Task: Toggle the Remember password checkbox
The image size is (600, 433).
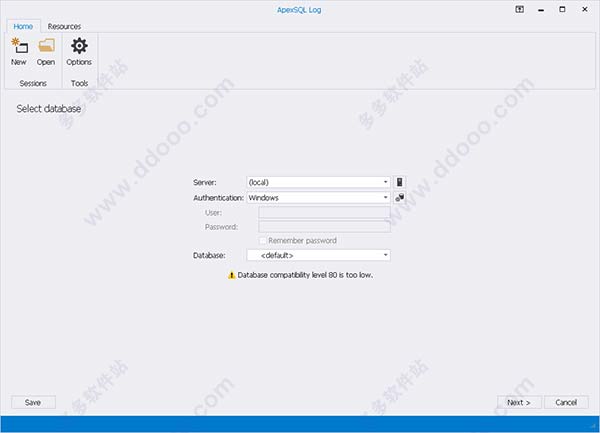Action: [x=262, y=241]
